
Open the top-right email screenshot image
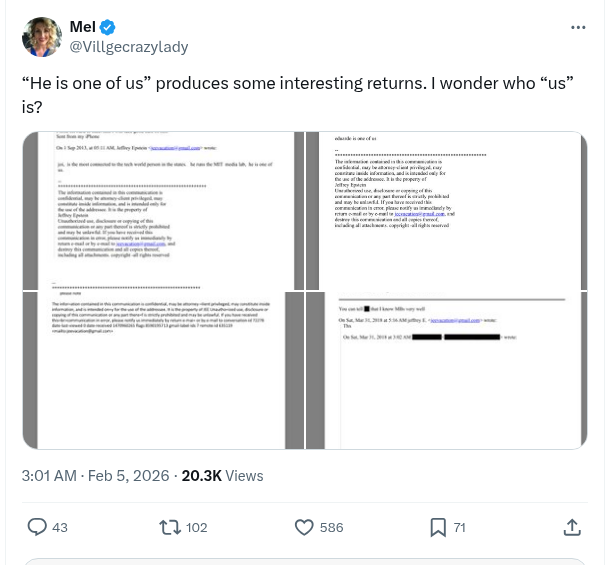[446, 210]
